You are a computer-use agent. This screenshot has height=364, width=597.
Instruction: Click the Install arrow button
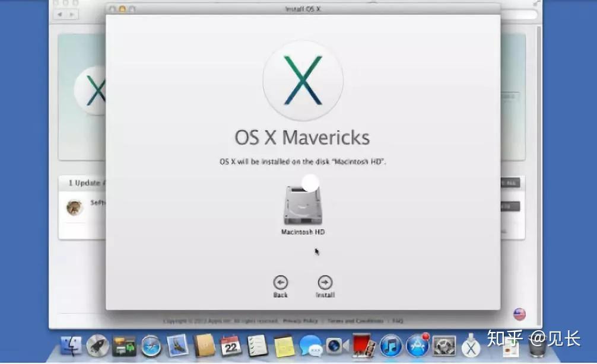(x=325, y=283)
